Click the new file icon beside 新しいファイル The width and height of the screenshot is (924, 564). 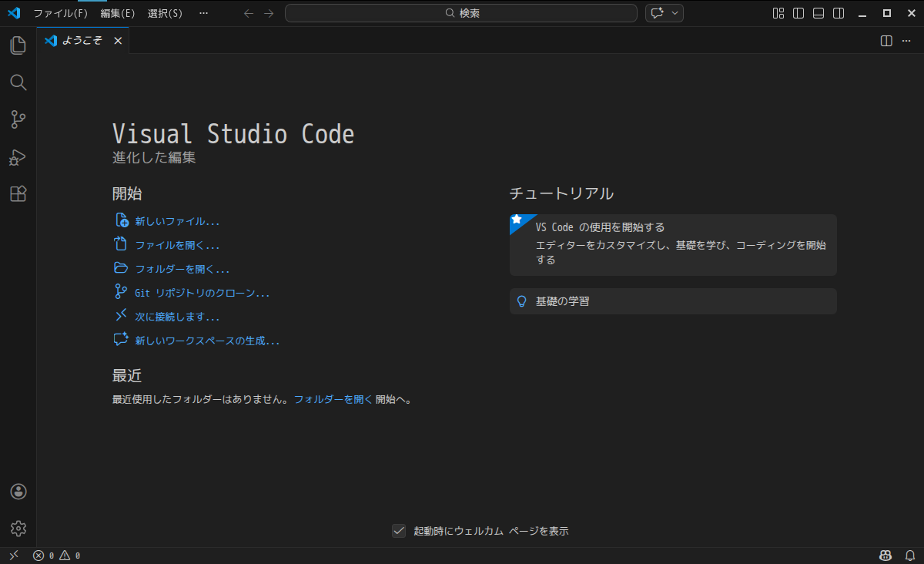pyautogui.click(x=121, y=220)
